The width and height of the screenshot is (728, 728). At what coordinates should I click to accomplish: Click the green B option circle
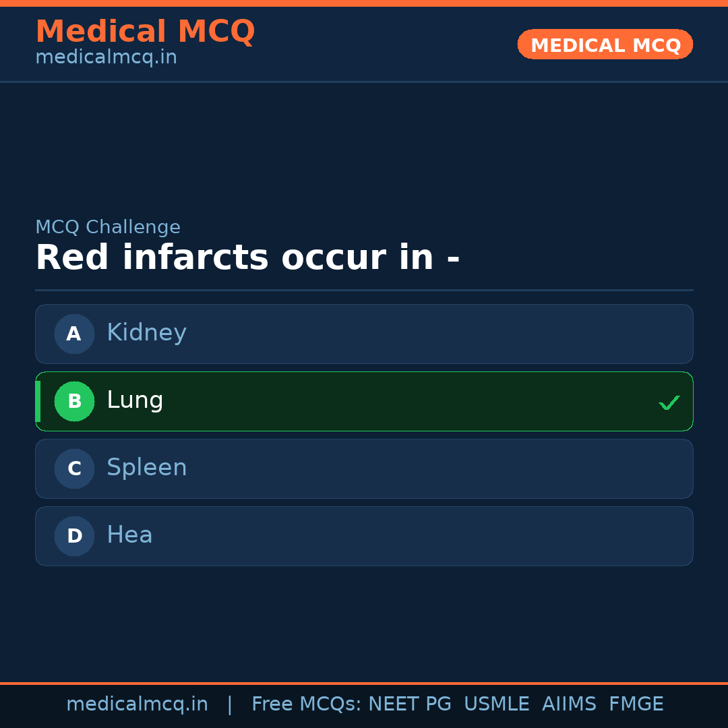[x=74, y=401]
